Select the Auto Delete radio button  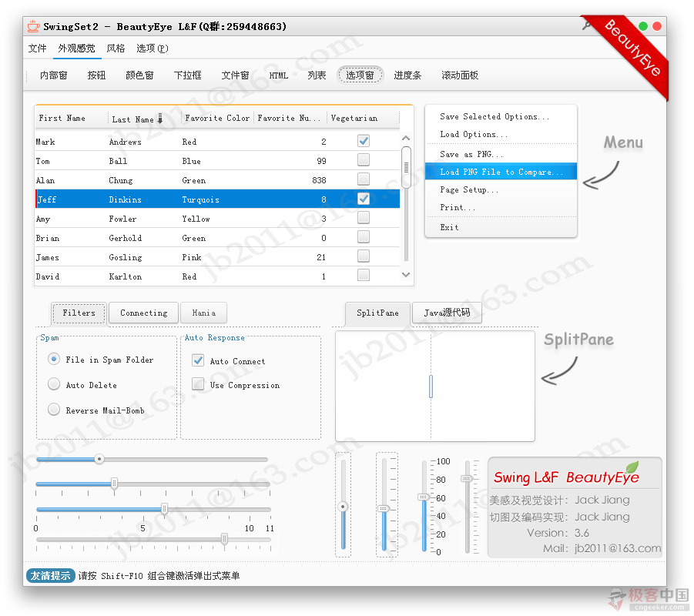coord(53,383)
